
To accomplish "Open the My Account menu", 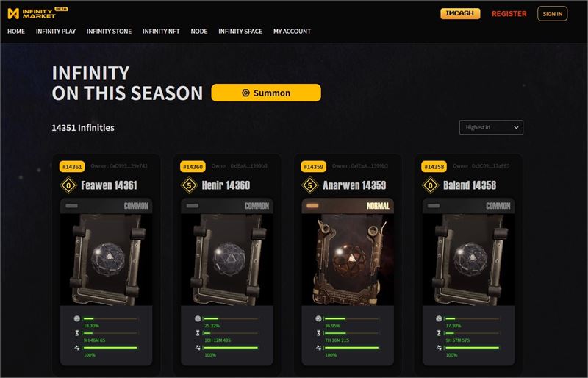I will [292, 32].
